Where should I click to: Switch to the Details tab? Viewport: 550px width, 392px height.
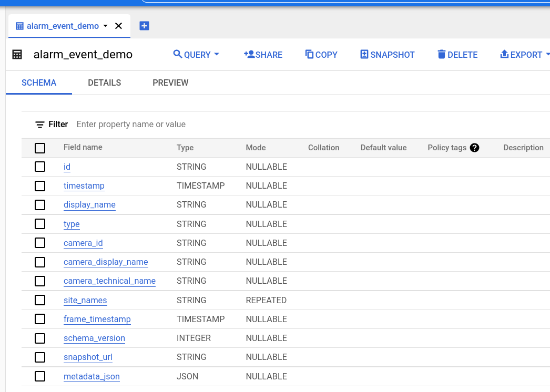[x=104, y=82]
